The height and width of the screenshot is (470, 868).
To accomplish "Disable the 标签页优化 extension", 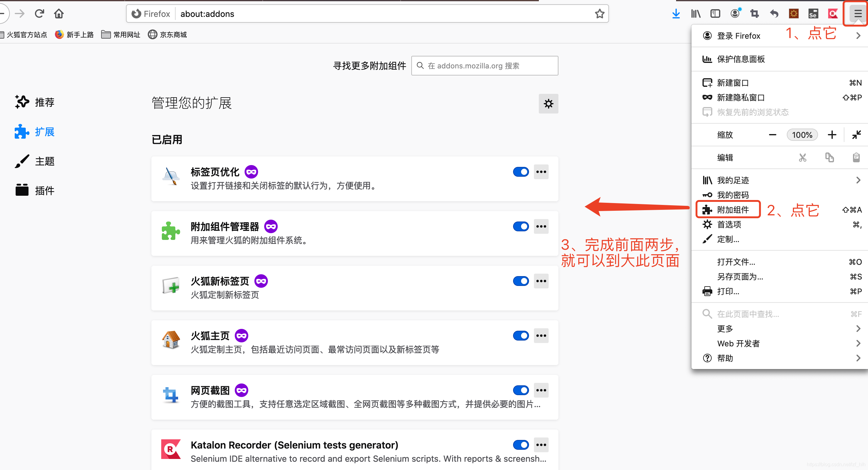I will click(x=521, y=171).
